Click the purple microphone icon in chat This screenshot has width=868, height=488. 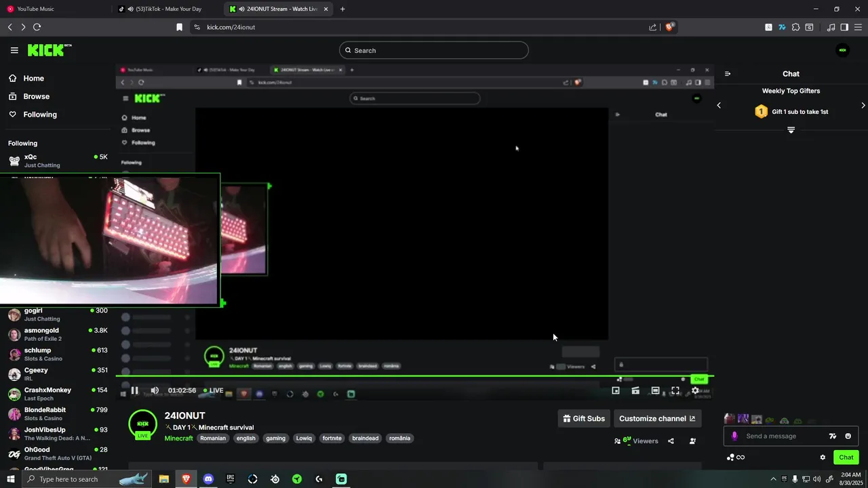[x=734, y=436]
